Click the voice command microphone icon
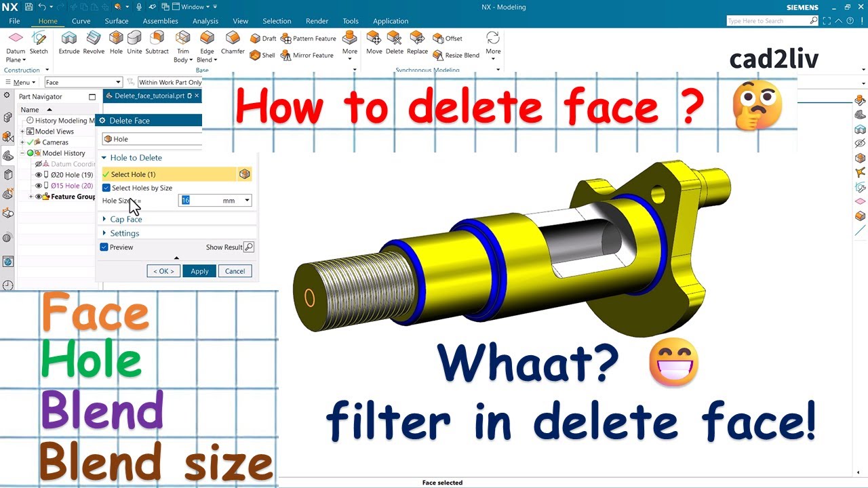868x488 pixels. pos(138,7)
